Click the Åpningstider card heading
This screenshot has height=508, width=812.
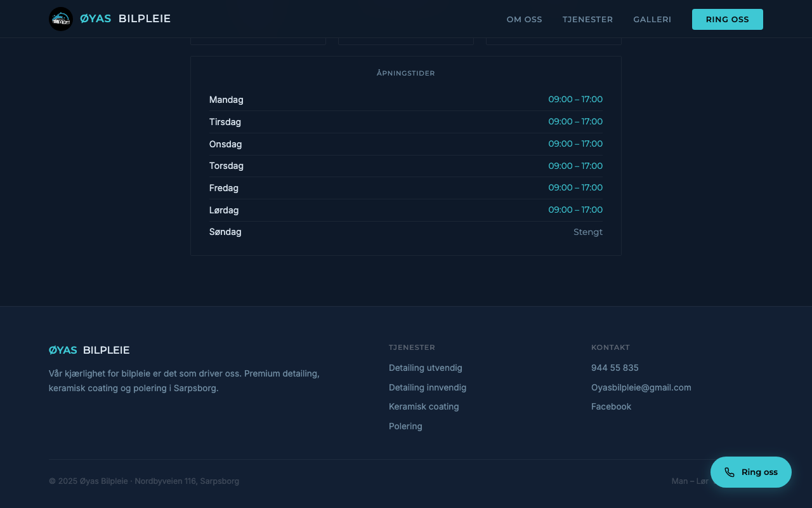(405, 73)
